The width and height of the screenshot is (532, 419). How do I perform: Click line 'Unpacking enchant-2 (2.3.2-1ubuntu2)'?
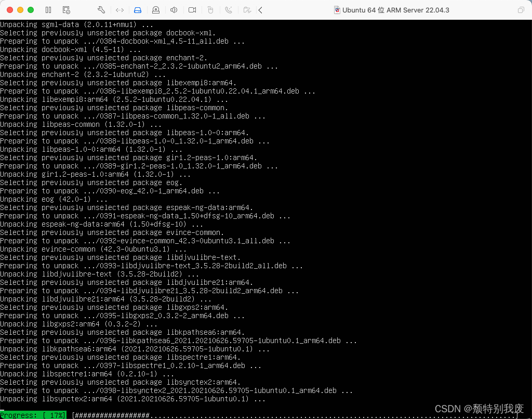point(83,74)
